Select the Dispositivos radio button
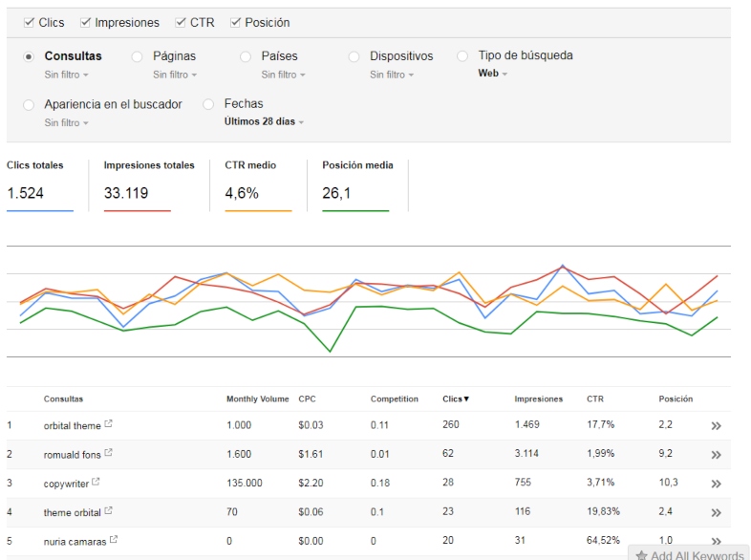Screen dimensions: 751x560 click(354, 56)
